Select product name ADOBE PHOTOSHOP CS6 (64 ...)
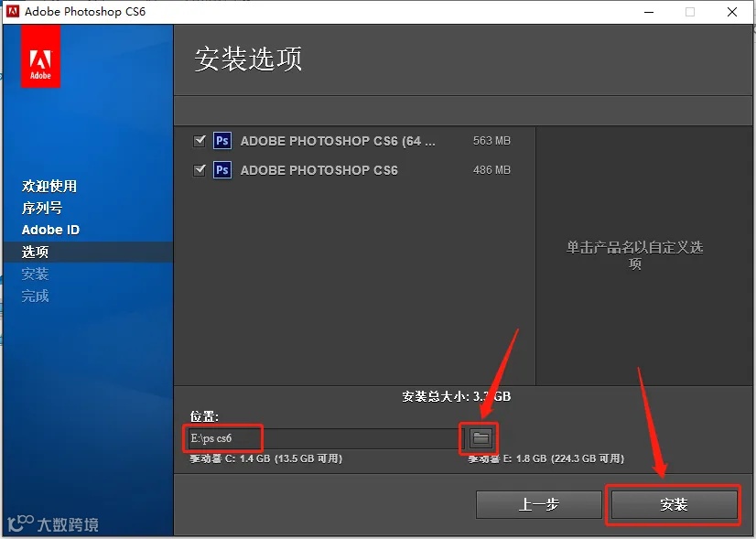Image resolution: width=756 pixels, height=539 pixels. [x=338, y=141]
